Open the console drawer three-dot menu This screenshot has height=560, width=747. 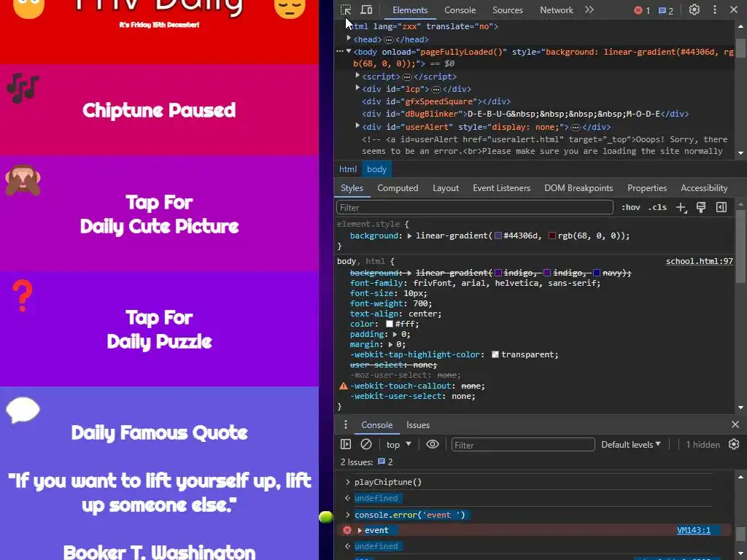point(345,425)
